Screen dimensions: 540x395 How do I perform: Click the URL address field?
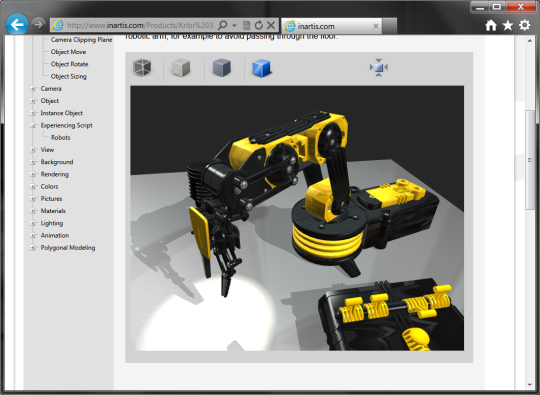140,25
